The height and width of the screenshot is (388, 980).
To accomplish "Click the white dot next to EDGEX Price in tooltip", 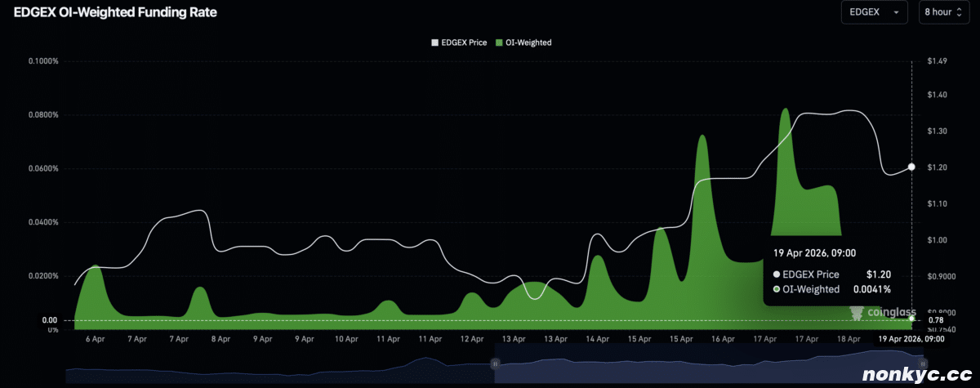I will click(x=776, y=274).
